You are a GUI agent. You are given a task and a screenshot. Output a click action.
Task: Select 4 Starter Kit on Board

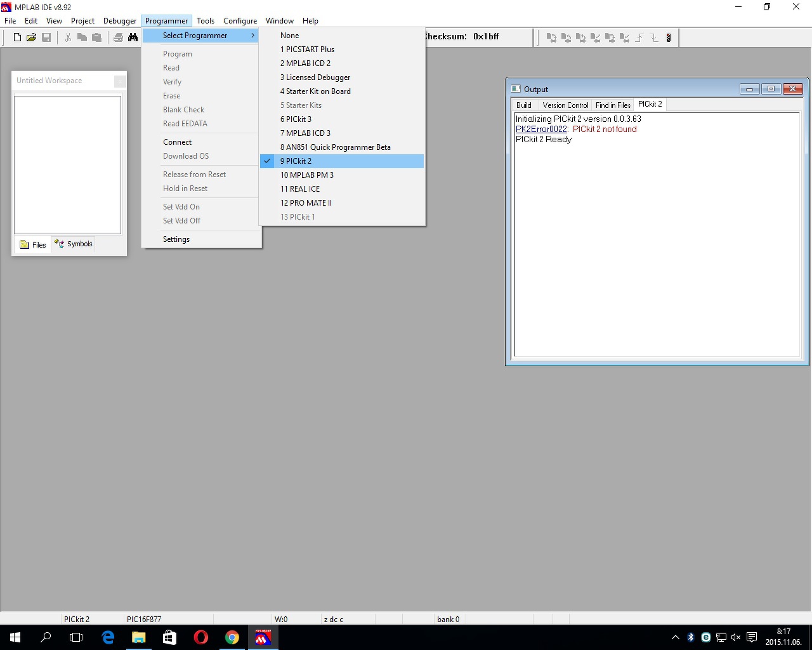point(342,91)
